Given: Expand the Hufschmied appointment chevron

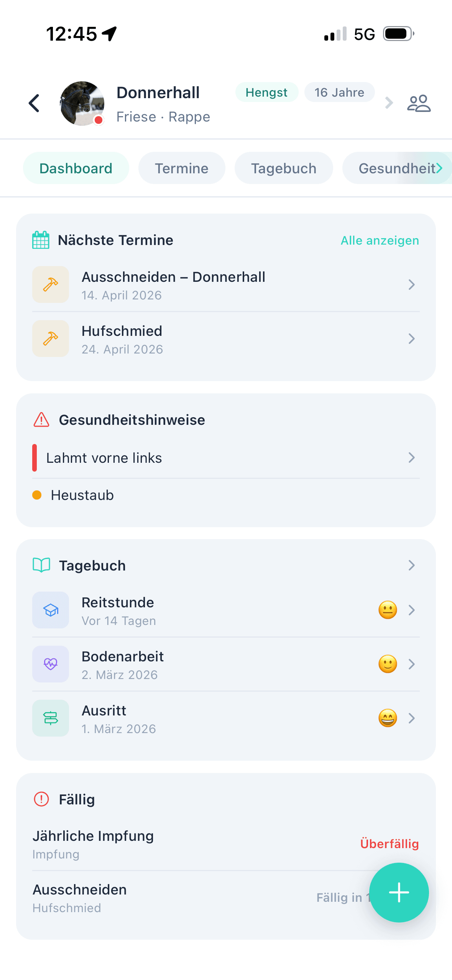Looking at the screenshot, I should point(411,339).
